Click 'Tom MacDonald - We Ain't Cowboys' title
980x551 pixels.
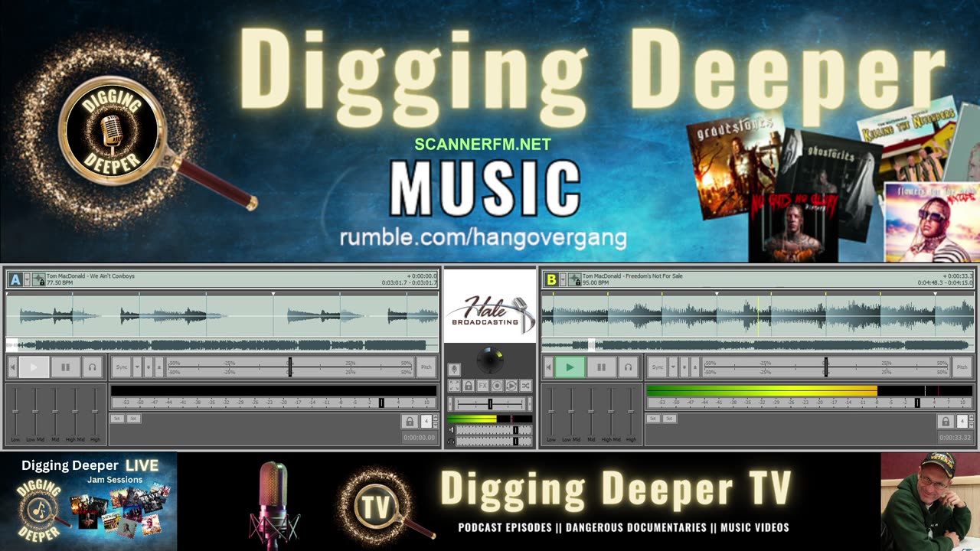tap(90, 275)
